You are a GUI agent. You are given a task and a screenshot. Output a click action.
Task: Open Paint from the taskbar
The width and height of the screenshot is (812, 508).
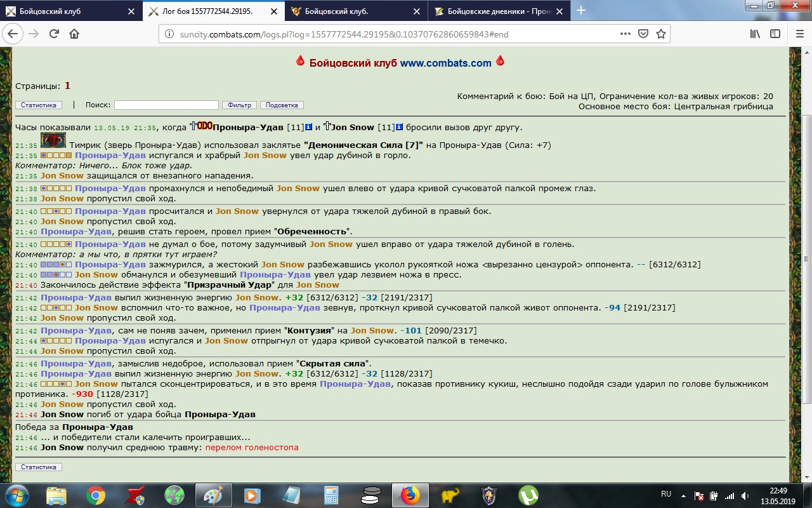point(214,495)
